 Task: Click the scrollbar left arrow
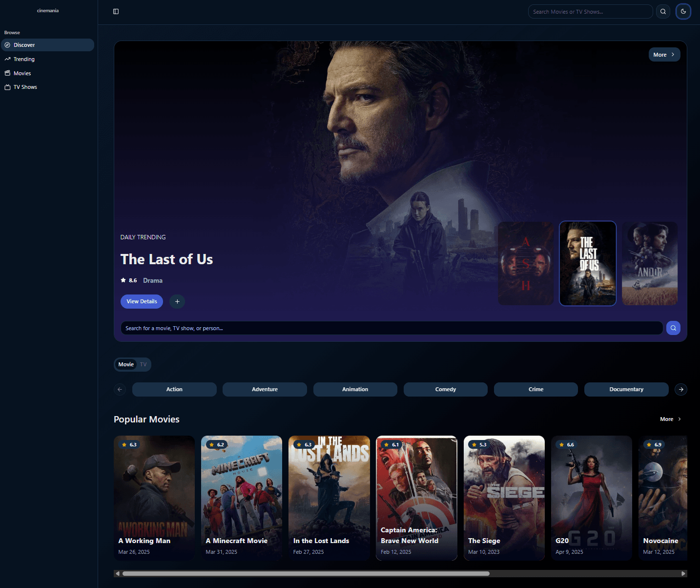(117, 573)
